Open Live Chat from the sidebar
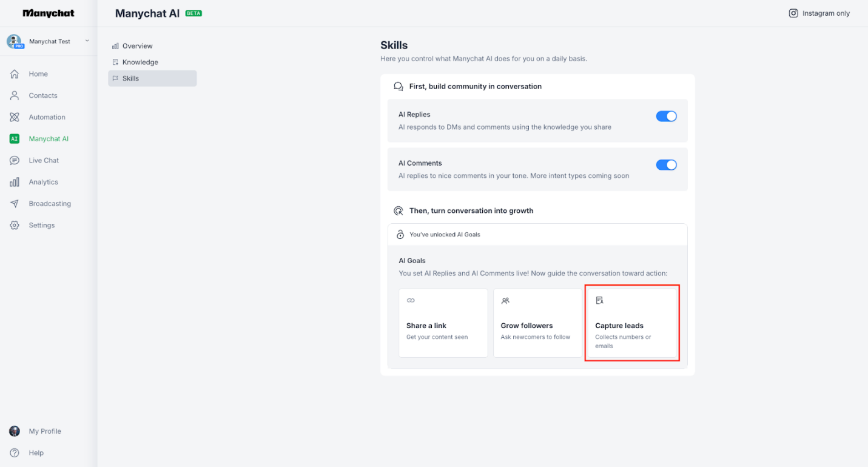The image size is (868, 467). [14, 160]
